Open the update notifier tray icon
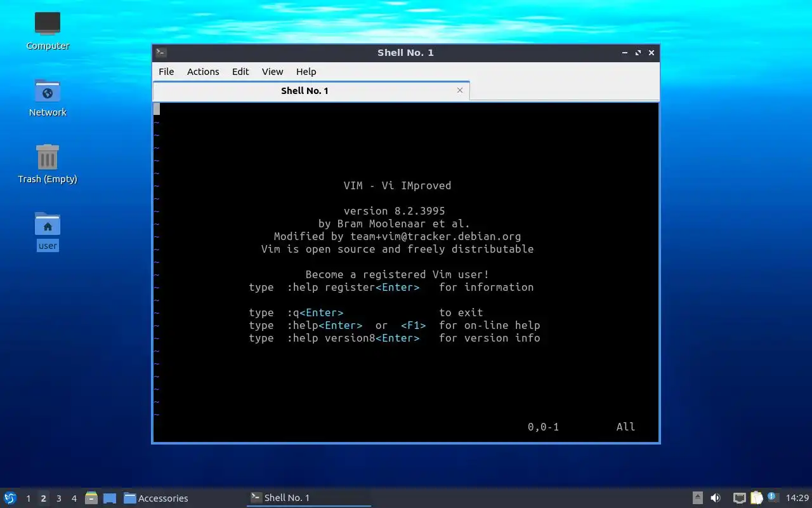 tap(772, 497)
